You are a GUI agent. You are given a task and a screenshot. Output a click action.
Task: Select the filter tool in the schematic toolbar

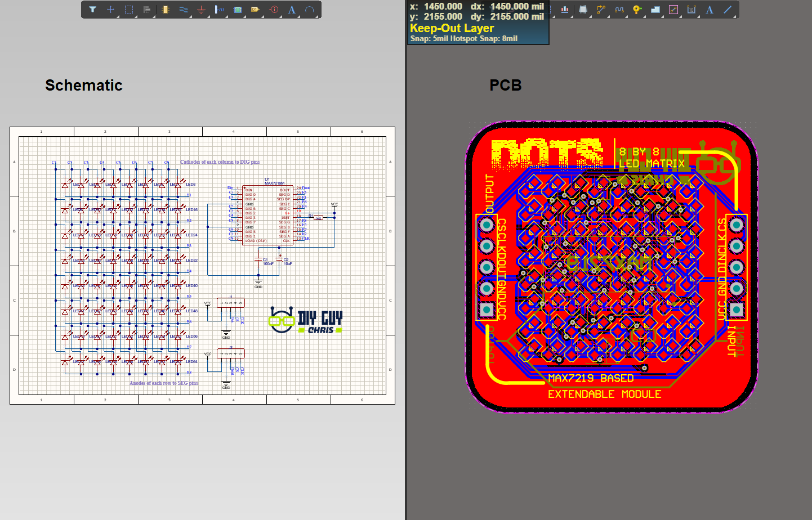93,10
